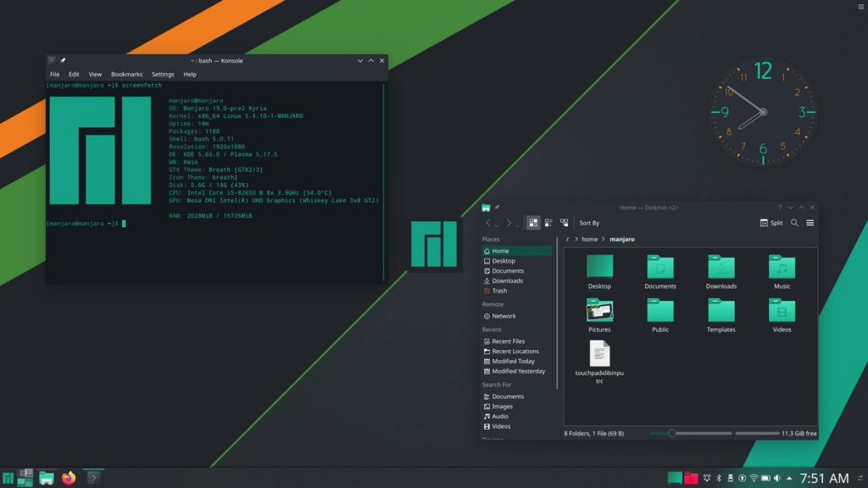Open the Bookmarks menu in Konsole
This screenshot has height=488, width=868.
(126, 74)
